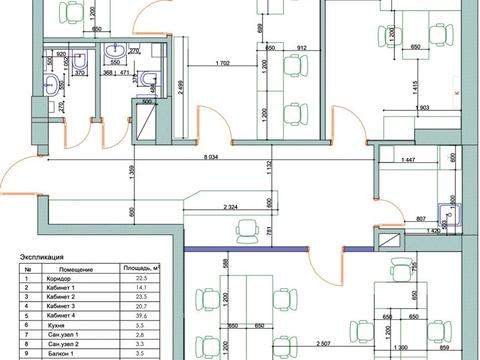Click the dimension label '471'
Viewport: 480px width, 360px height.
[124, 72]
